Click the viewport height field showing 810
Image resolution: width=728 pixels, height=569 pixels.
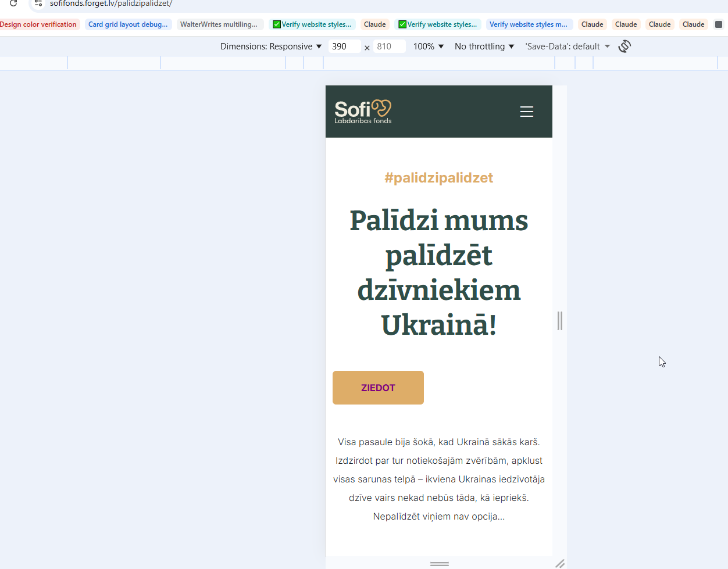pyautogui.click(x=389, y=46)
